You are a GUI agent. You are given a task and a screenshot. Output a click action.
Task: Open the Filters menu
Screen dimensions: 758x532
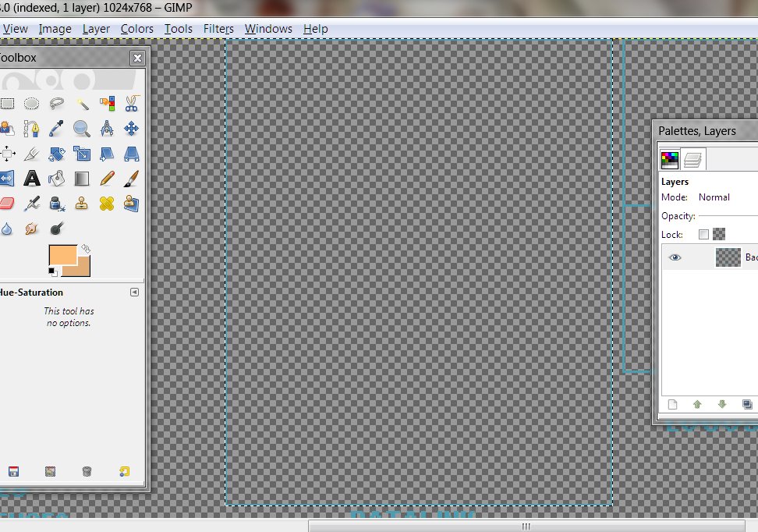coord(218,29)
